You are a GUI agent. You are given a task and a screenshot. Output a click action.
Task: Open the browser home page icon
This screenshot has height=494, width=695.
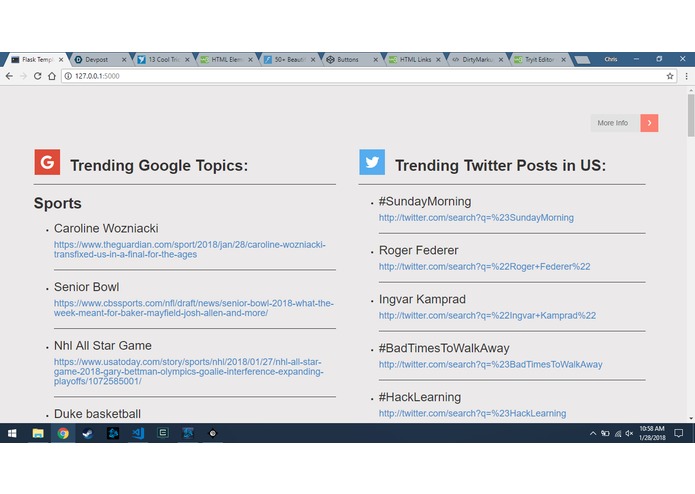[x=52, y=76]
